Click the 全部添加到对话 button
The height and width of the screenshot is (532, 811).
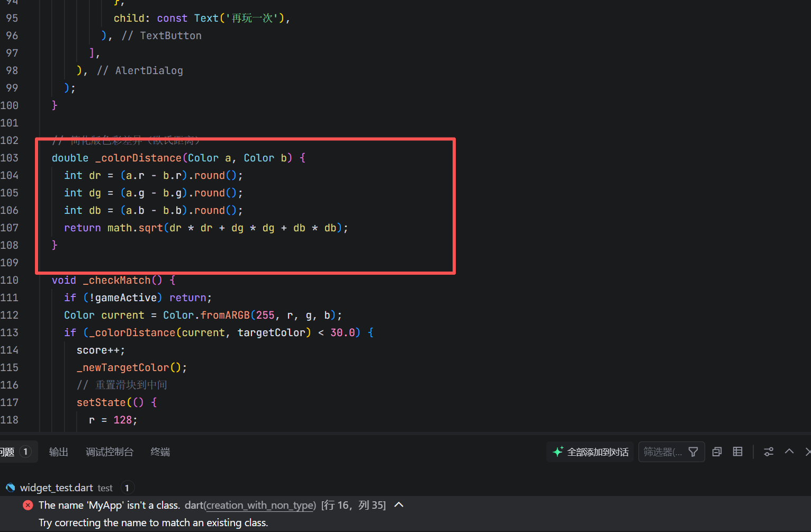[x=590, y=452]
